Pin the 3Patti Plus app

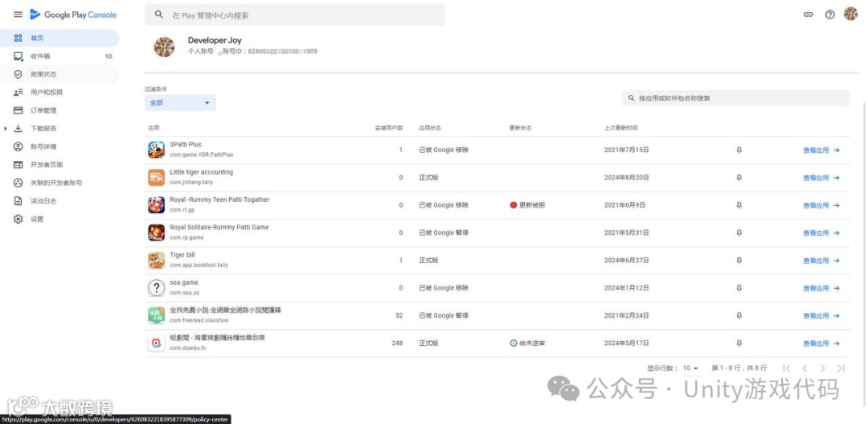pyautogui.click(x=739, y=150)
